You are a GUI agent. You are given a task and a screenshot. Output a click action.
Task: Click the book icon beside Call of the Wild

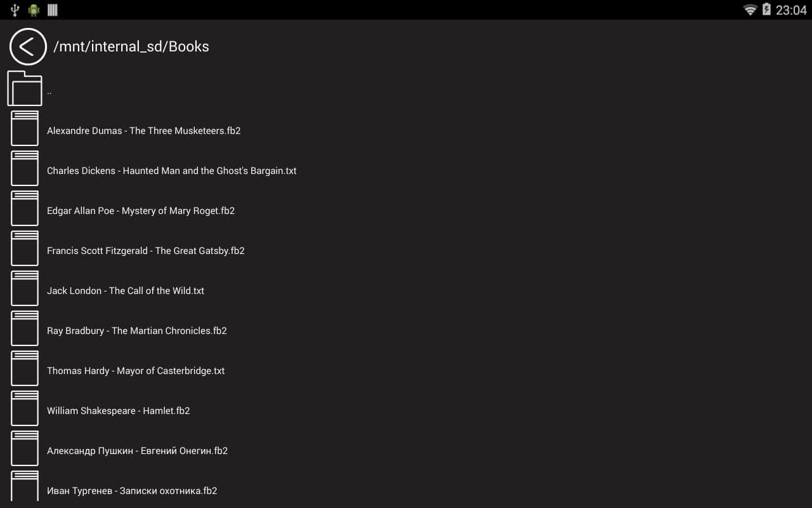[x=25, y=288]
